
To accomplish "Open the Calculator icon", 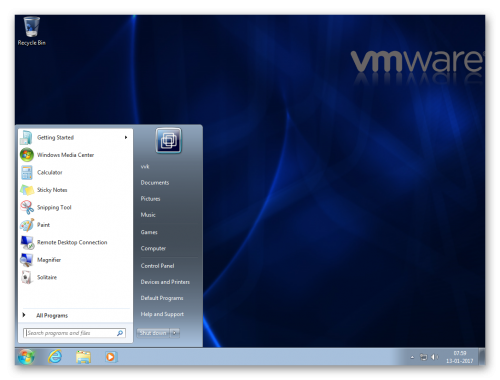I will [x=27, y=173].
